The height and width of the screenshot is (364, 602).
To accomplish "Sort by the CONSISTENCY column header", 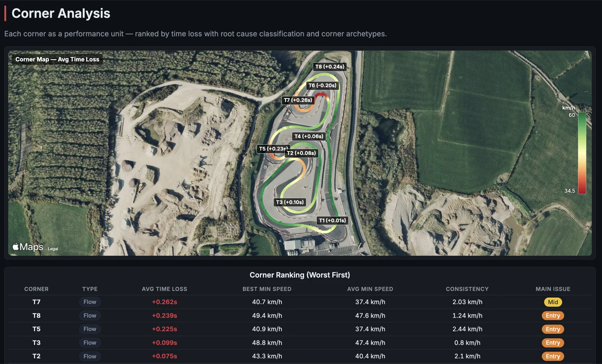I will 467,289.
